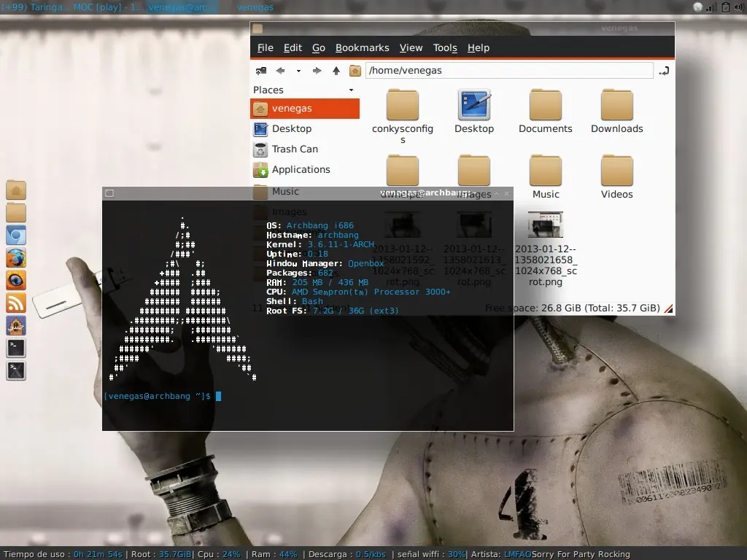The image size is (747, 560).
Task: Click the wifi signal strength tray icon
Action: click(711, 7)
